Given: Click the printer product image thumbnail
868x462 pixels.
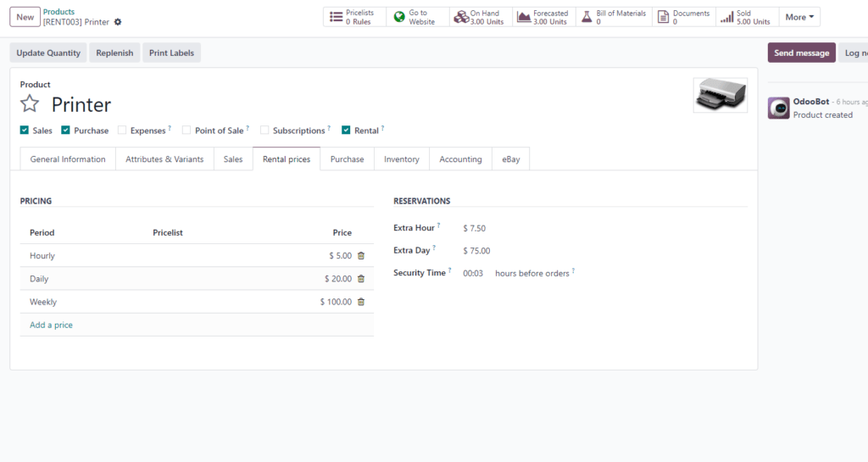Looking at the screenshot, I should [720, 95].
